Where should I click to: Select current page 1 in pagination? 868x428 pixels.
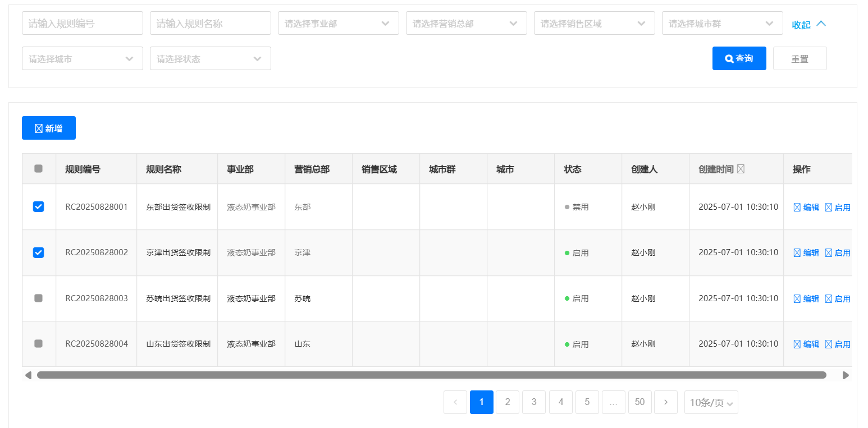tap(482, 402)
